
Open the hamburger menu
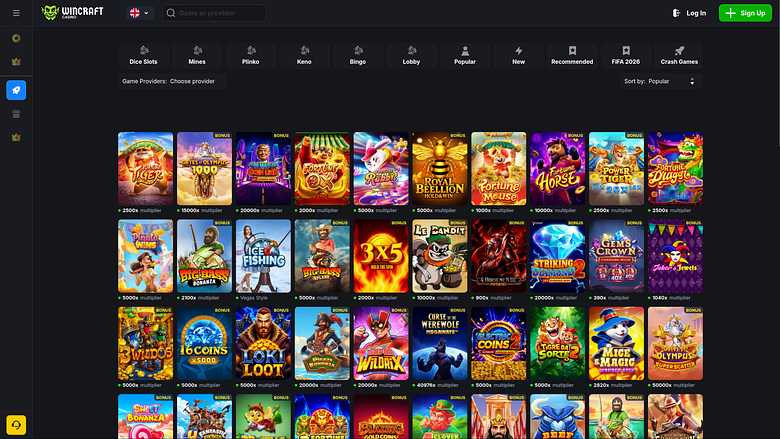16,13
